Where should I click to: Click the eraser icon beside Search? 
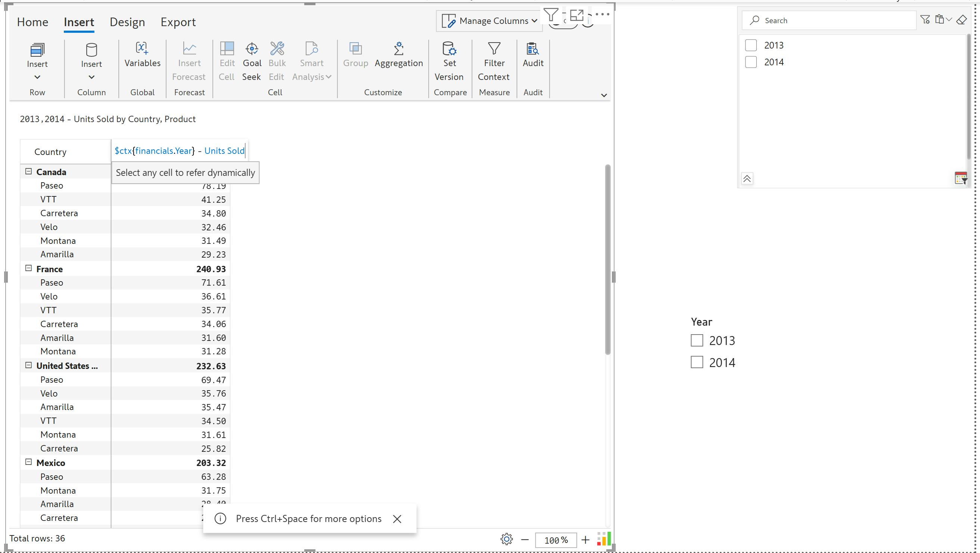(x=961, y=20)
